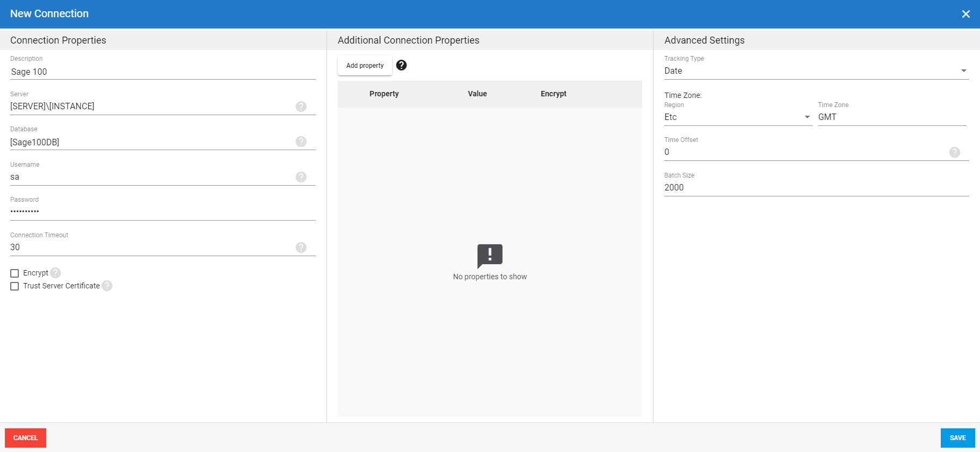
Task: Click the Username field help icon
Action: 301,177
